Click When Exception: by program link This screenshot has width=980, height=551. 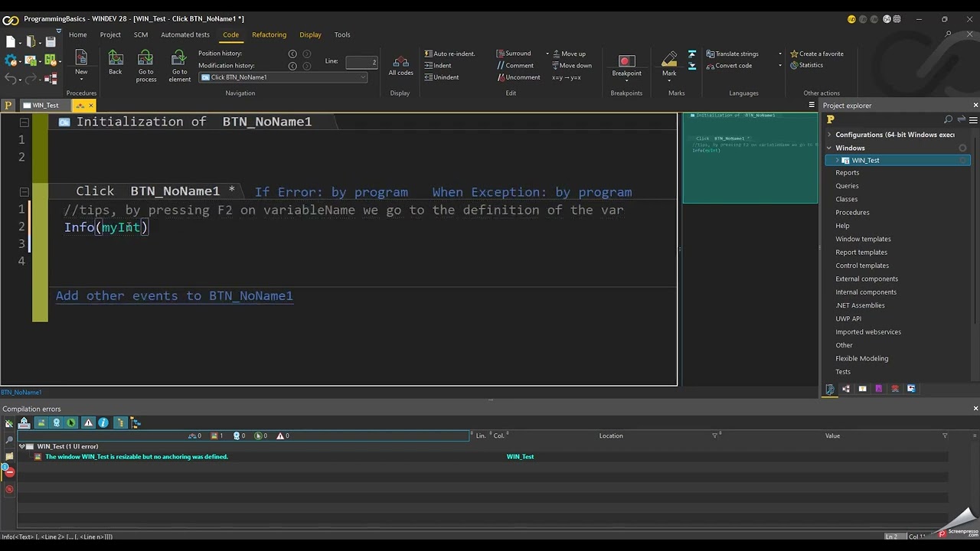[532, 192]
